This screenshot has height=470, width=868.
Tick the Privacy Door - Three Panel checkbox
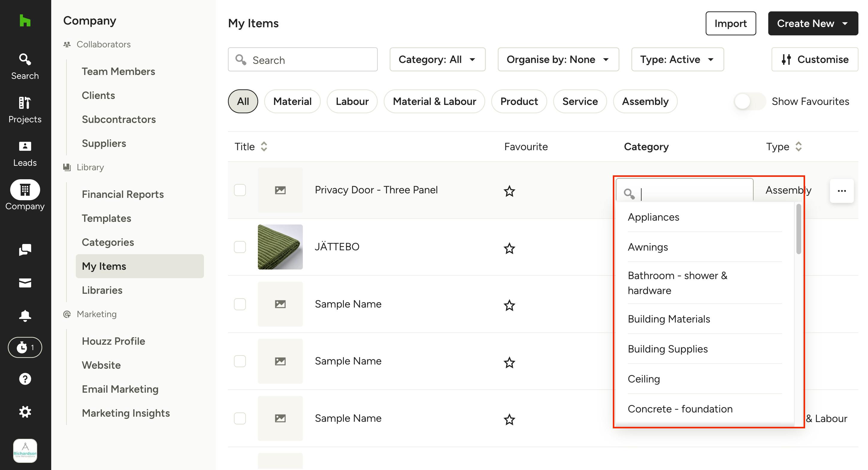point(240,190)
